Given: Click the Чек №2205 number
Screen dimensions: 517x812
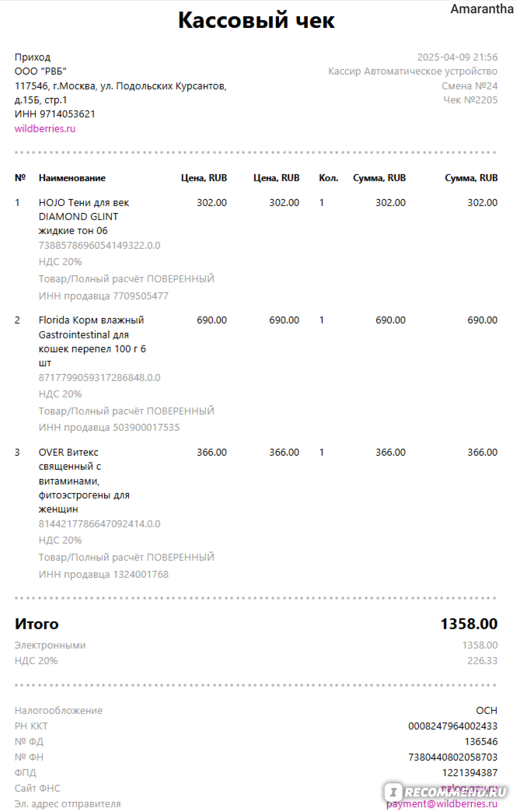Looking at the screenshot, I should click(x=470, y=100).
